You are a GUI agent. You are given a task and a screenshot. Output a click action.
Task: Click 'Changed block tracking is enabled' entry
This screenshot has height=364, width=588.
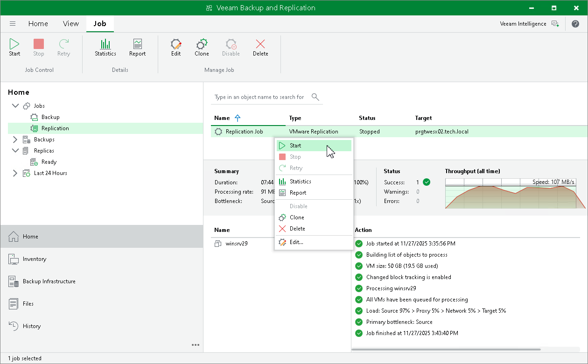[x=409, y=277]
